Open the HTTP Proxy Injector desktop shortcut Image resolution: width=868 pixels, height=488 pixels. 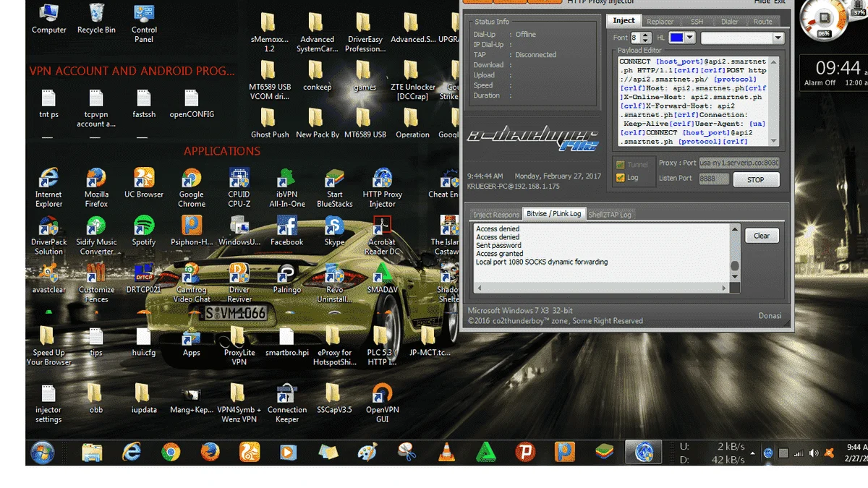coord(382,188)
